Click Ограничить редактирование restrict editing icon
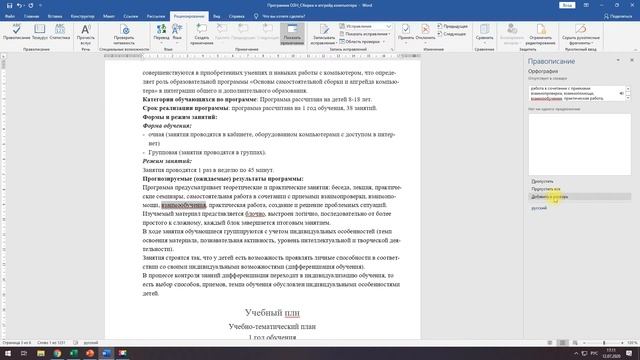This screenshot has height=360, width=640. (540, 34)
